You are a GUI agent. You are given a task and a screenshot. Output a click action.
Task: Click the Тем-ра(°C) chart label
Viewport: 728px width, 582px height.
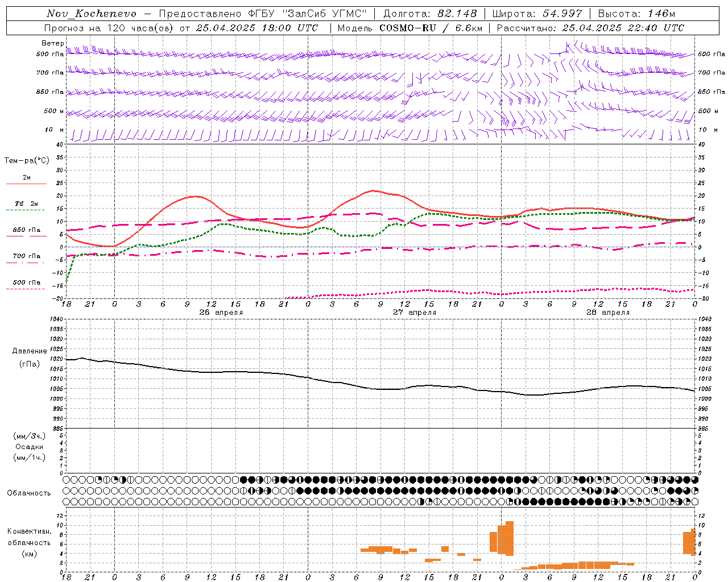pyautogui.click(x=27, y=161)
